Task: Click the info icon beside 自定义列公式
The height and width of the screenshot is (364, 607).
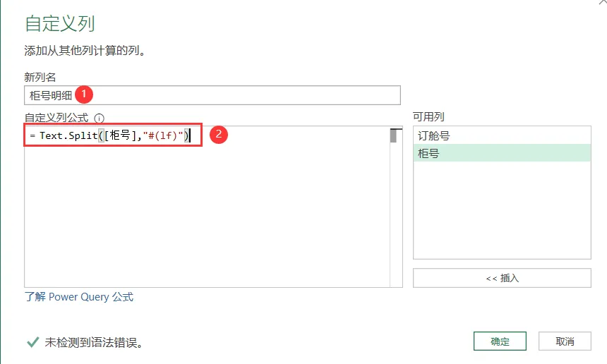Action: point(99,118)
